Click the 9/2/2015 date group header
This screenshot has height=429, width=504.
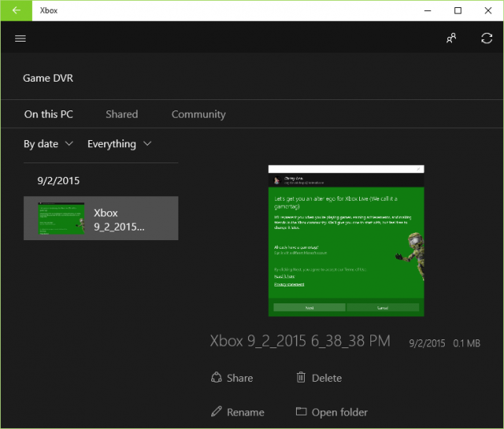coord(58,181)
